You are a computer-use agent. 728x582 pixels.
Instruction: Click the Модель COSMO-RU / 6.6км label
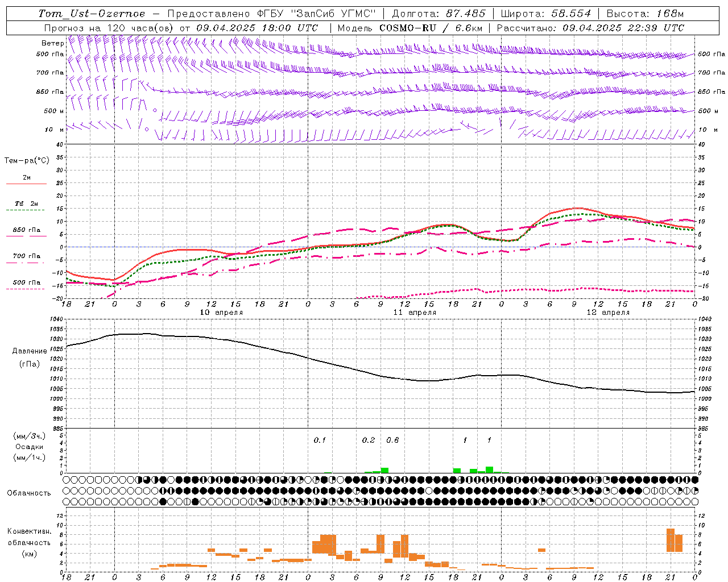pos(409,28)
